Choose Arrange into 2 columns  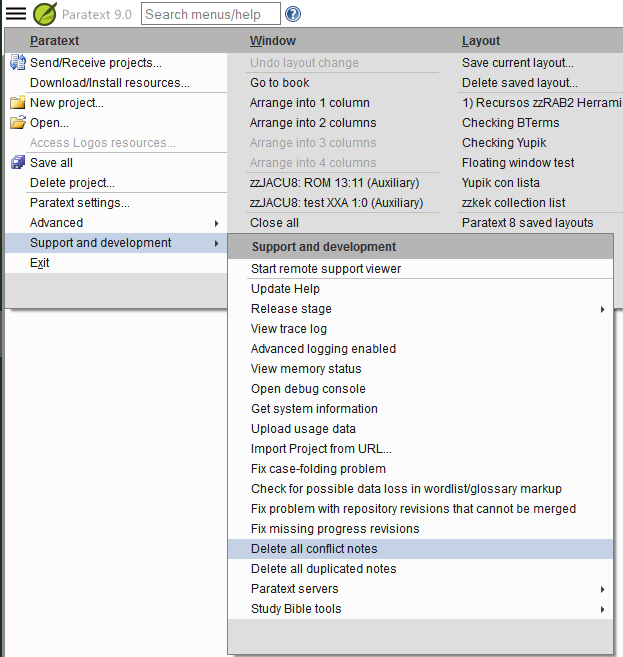point(313,123)
